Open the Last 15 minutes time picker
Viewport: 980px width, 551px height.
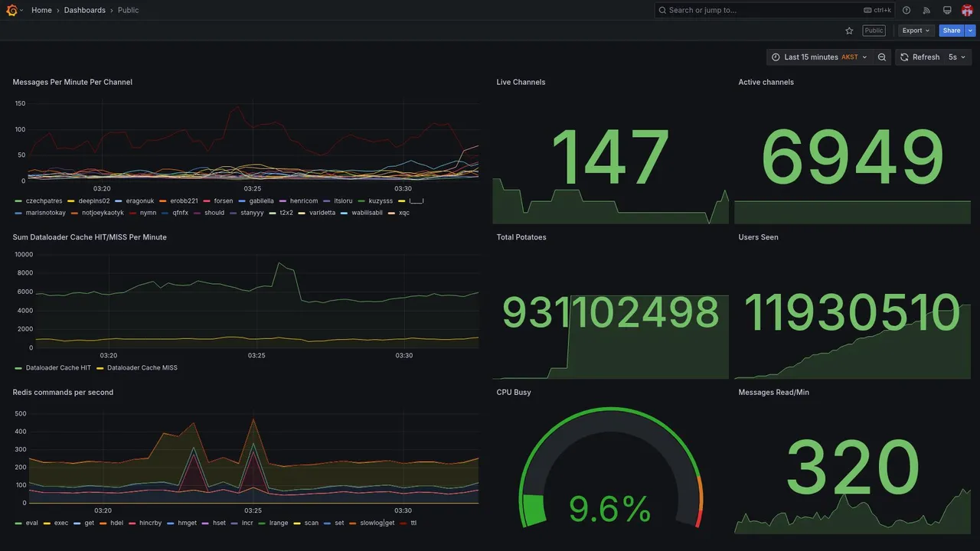click(x=819, y=57)
